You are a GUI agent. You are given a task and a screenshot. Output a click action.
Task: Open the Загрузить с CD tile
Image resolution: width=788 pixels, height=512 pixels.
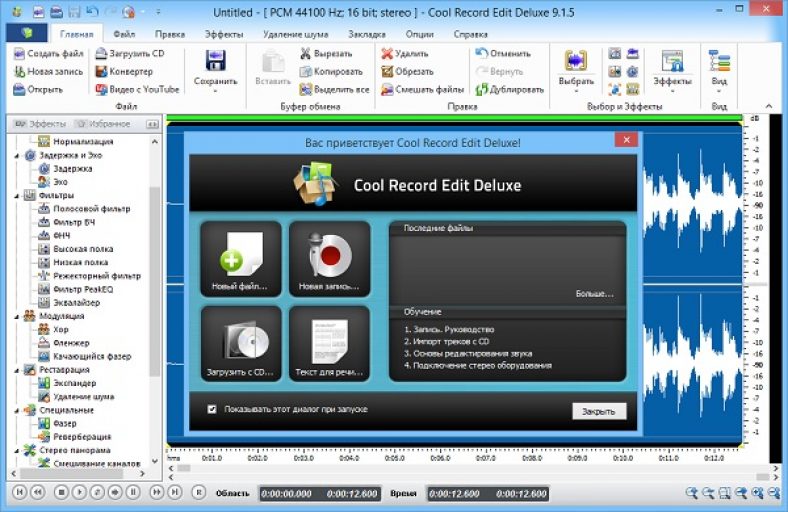[240, 343]
